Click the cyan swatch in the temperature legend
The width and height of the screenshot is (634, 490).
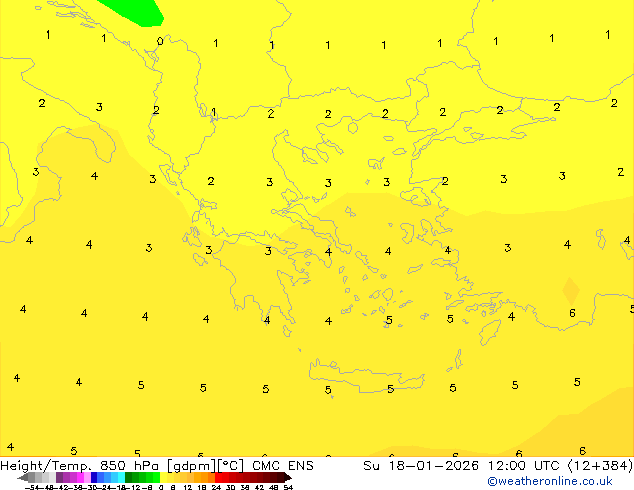pos(121,477)
